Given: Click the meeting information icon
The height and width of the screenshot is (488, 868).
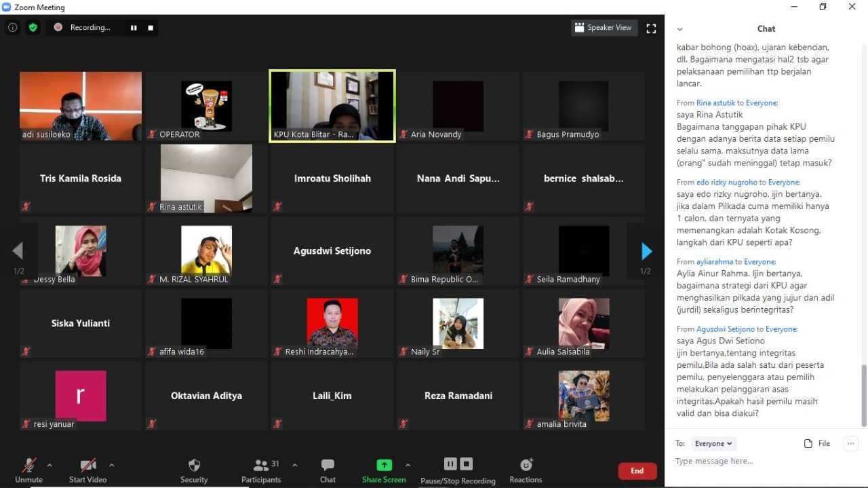Looking at the screenshot, I should click(x=13, y=28).
